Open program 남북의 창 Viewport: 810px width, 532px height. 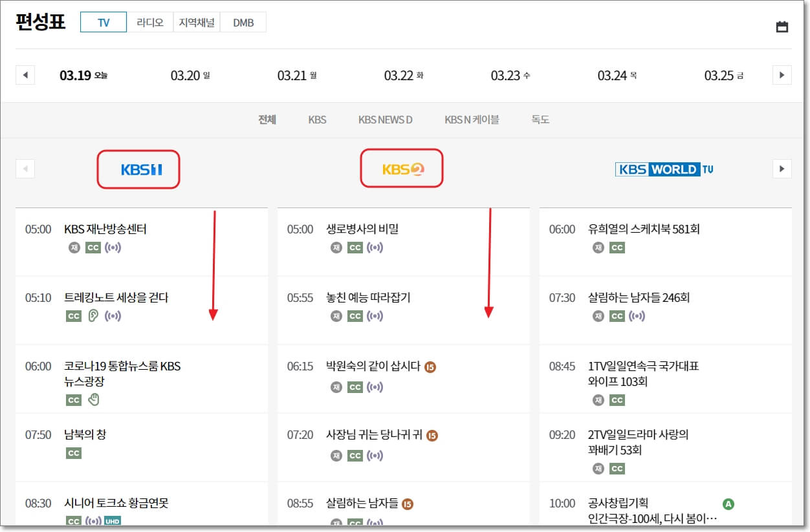tap(85, 434)
